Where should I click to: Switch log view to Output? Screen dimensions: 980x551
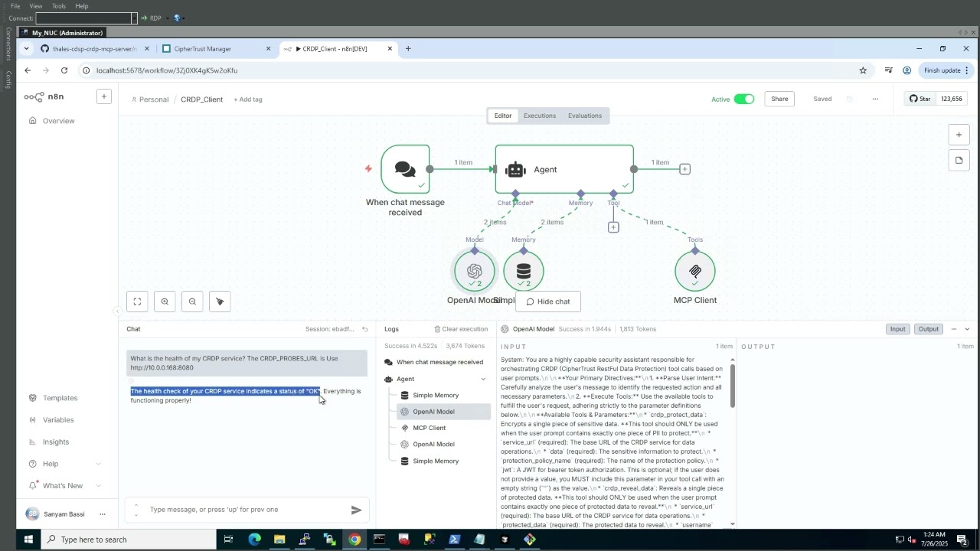(929, 329)
